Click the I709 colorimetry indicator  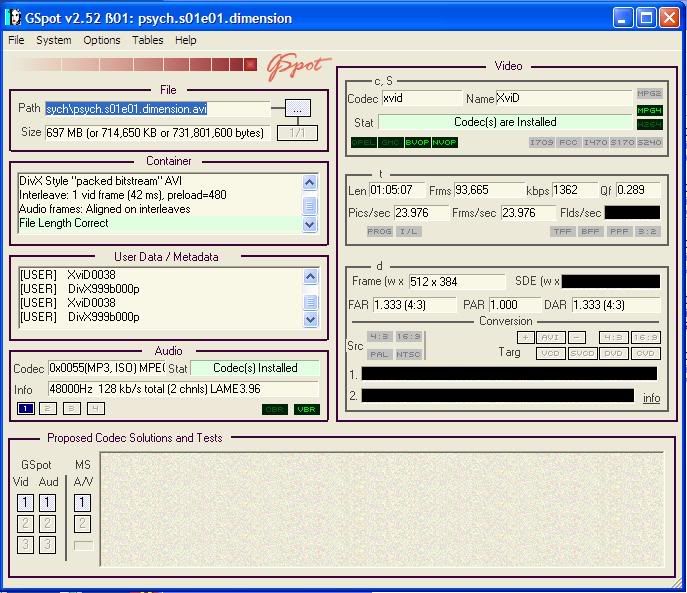pyautogui.click(x=542, y=142)
